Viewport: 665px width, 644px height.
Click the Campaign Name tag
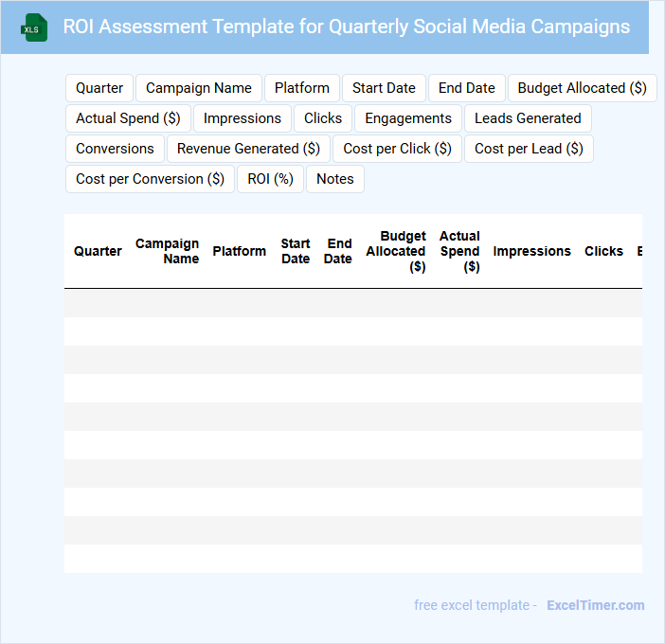199,88
